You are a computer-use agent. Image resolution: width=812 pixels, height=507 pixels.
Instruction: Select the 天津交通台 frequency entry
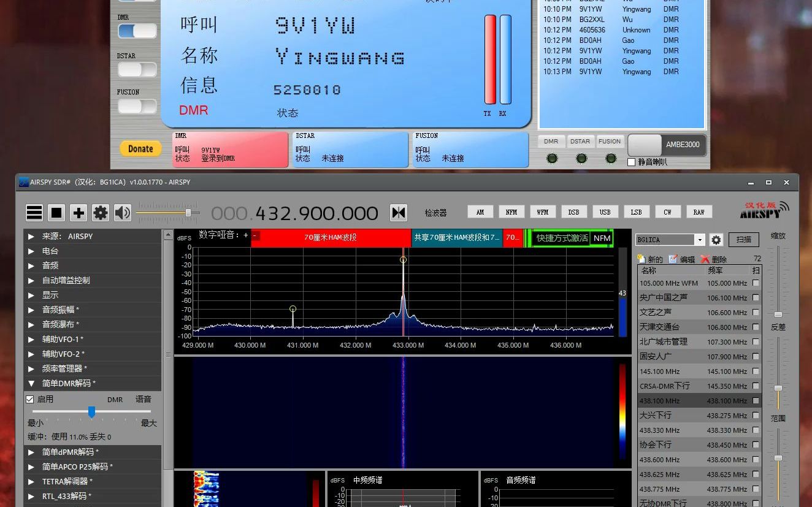coord(700,327)
